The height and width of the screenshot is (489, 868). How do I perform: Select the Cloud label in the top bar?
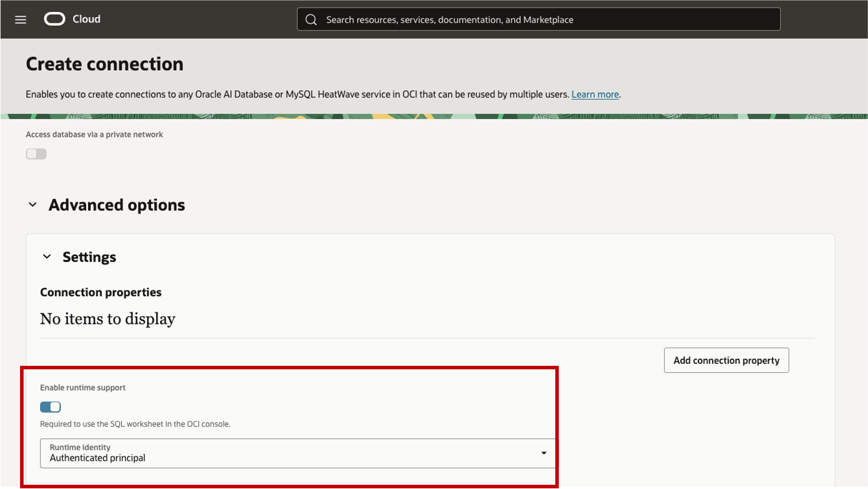(86, 19)
